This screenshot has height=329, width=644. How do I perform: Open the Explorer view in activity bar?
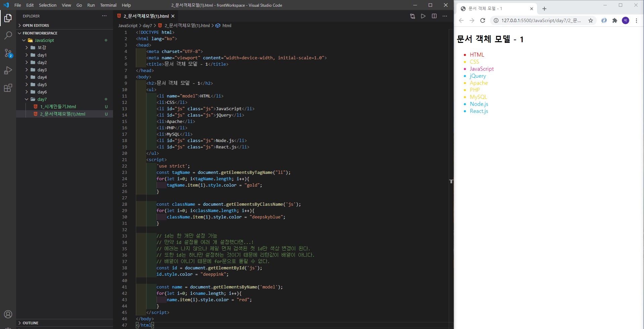coord(8,18)
